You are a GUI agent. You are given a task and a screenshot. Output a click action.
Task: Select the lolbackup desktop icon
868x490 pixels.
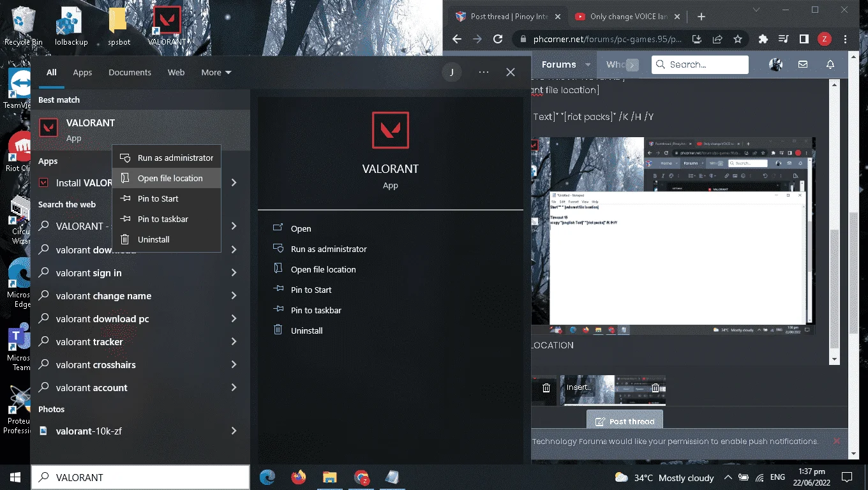tap(71, 26)
